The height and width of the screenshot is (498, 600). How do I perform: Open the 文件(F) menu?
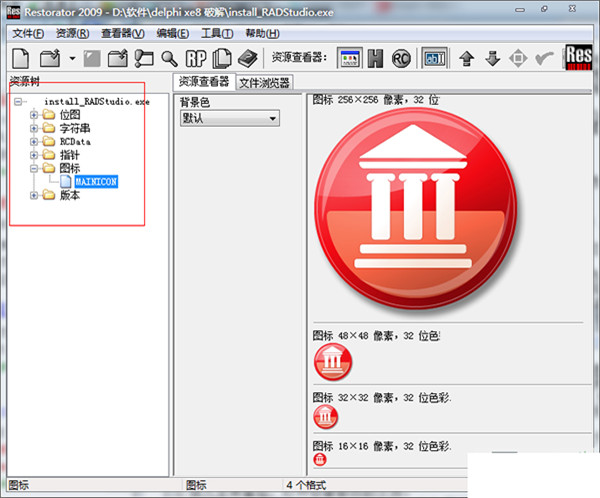pos(27,33)
